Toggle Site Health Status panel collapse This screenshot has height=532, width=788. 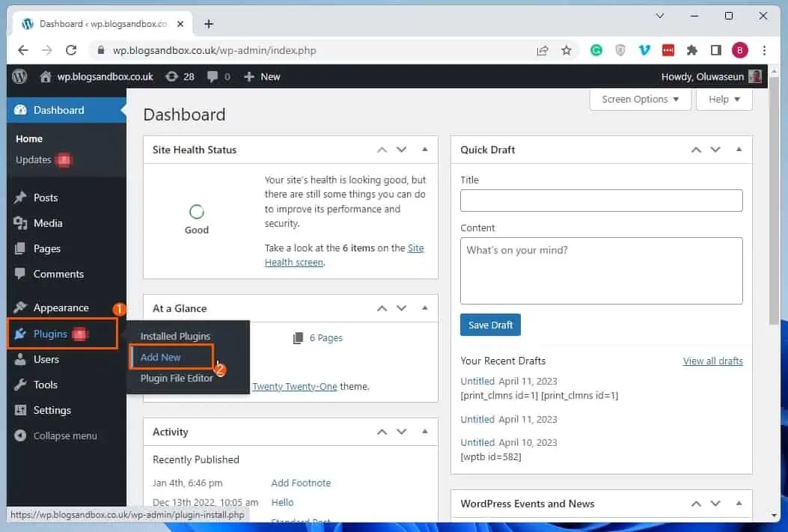tap(425, 149)
